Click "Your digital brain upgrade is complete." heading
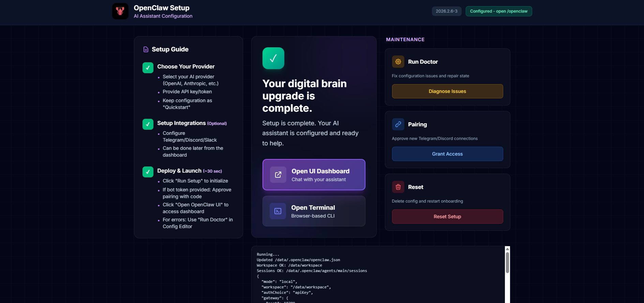This screenshot has width=644, height=303. point(304,96)
